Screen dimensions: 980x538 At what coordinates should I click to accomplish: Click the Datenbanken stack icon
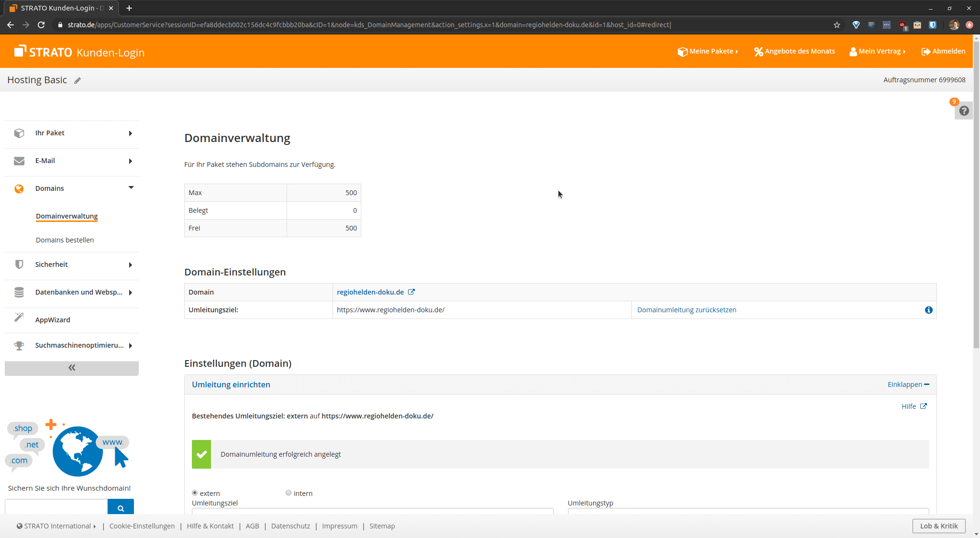point(19,292)
